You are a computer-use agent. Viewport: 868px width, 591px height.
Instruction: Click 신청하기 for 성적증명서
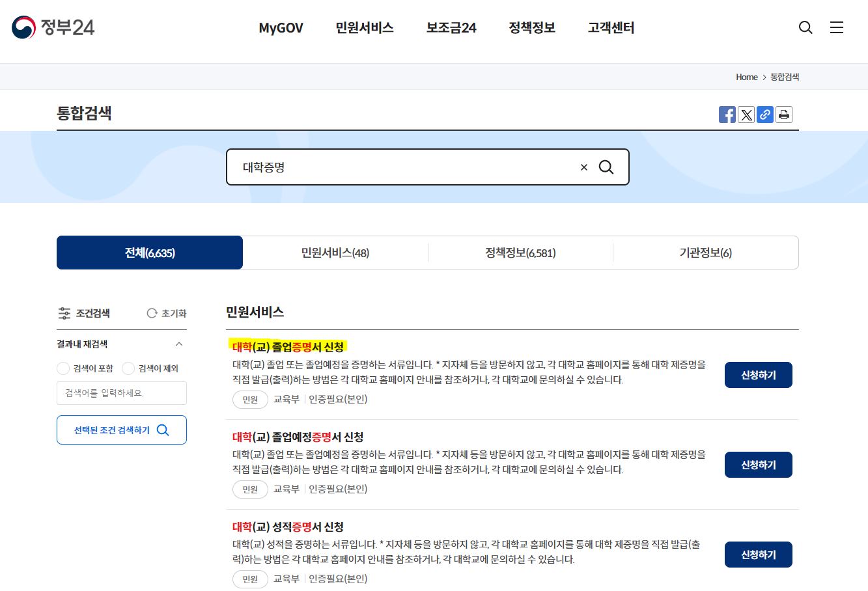coord(759,555)
